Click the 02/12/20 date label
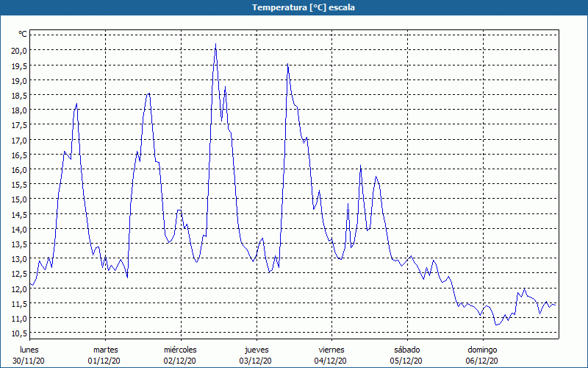The image size is (588, 368). click(179, 361)
